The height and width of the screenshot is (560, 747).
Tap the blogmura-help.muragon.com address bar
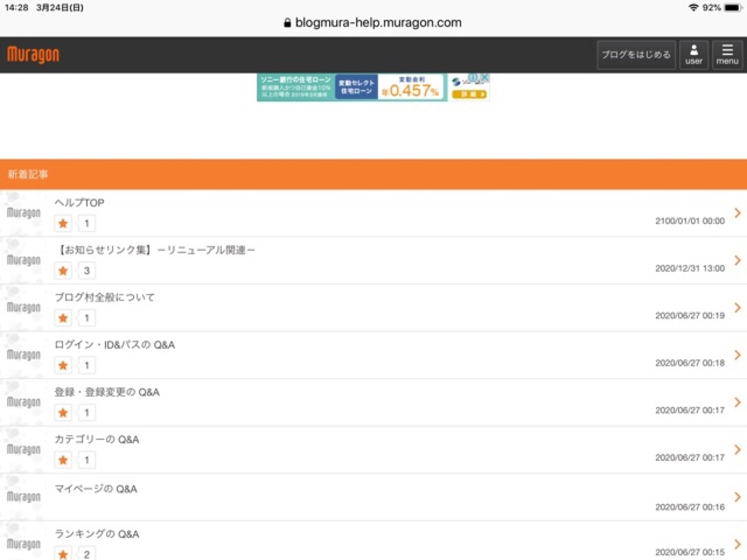[373, 23]
